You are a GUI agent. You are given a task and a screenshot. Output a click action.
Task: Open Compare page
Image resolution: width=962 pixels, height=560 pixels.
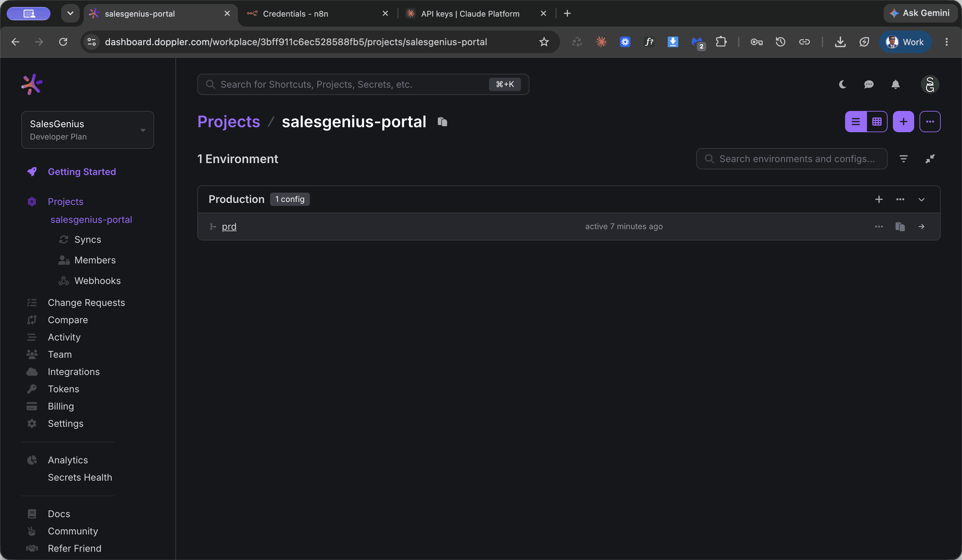point(67,320)
